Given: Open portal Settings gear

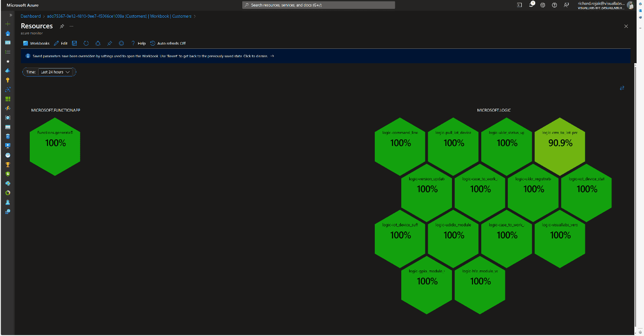Looking at the screenshot, I should [x=543, y=5].
